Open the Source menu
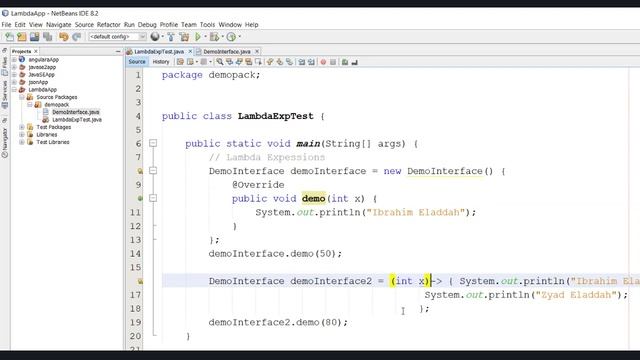The width and height of the screenshot is (640, 360). (x=84, y=24)
